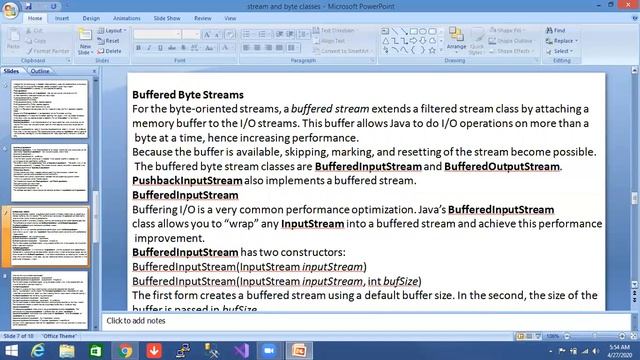Switch to Slide Sorter view
640x360 pixels.
pyautogui.click(x=529, y=336)
